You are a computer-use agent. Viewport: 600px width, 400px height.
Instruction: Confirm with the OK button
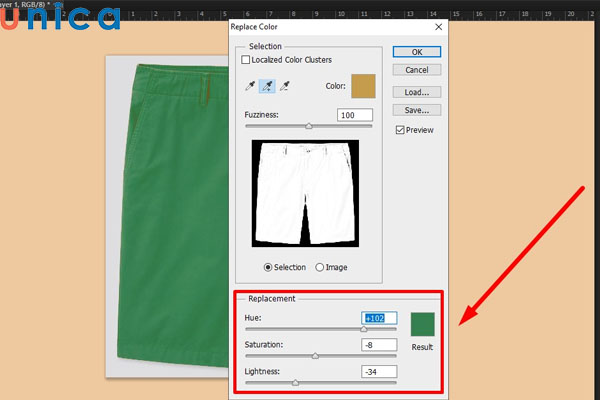click(417, 52)
